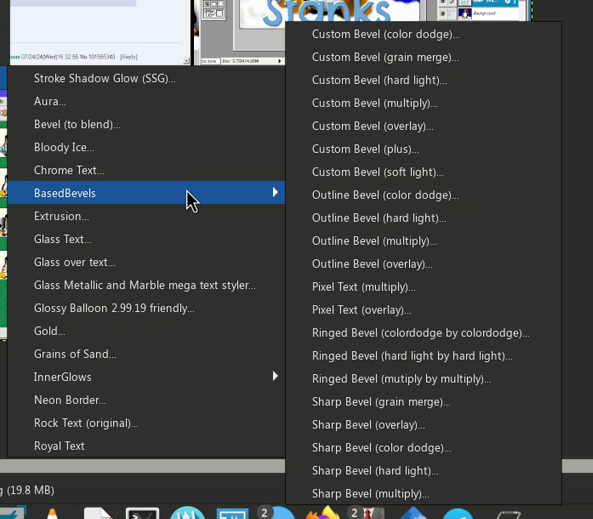Toggle Background layer eye visibility icon
Image resolution: width=593 pixels, height=519 pixels.
click(443, 14)
